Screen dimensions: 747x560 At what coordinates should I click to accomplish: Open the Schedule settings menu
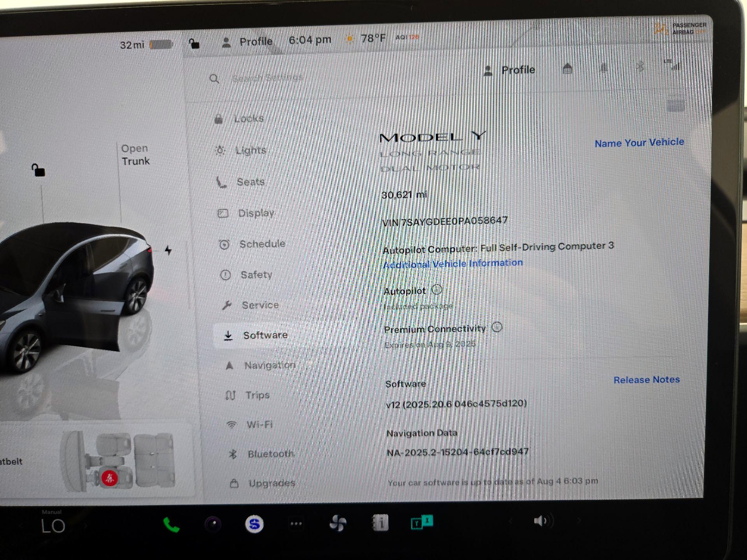(x=252, y=244)
